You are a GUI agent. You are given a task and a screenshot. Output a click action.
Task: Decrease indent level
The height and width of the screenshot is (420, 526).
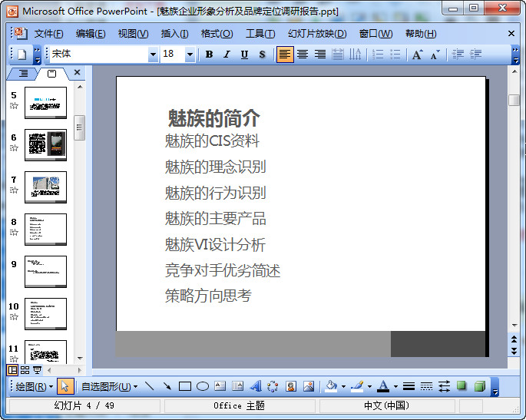click(x=458, y=54)
